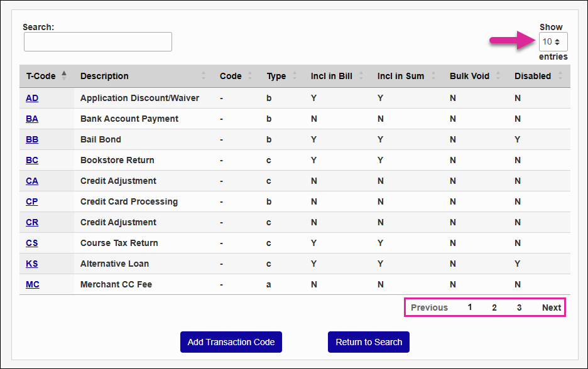Image resolution: width=588 pixels, height=369 pixels.
Task: Open the CP transaction code link
Action: 32,201
